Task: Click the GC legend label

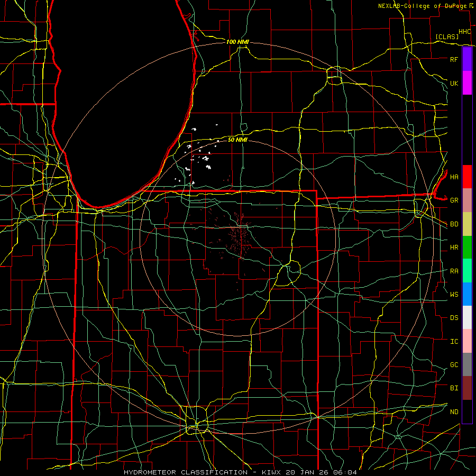Action: click(454, 364)
